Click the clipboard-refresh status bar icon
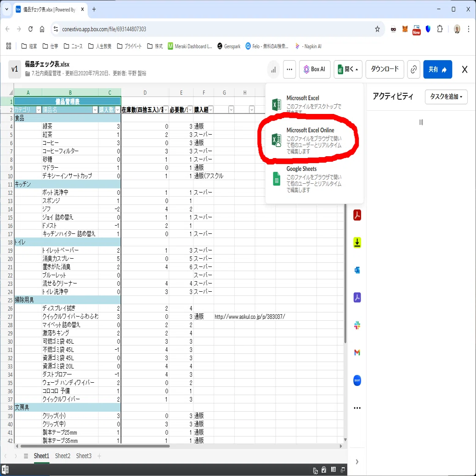The height and width of the screenshot is (476, 476). point(315,470)
